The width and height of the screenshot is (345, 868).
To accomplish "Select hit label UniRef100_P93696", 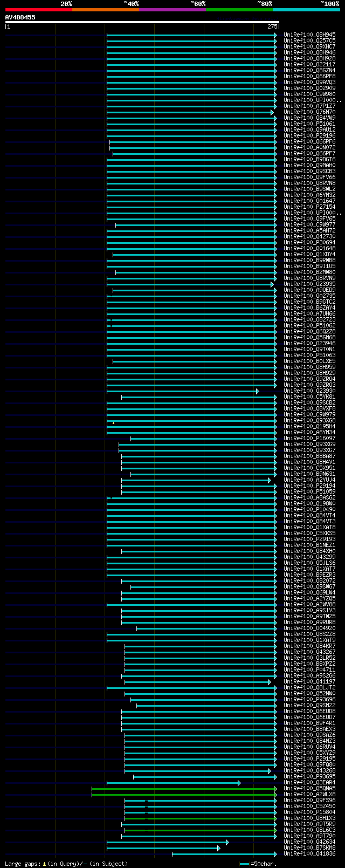I will [x=309, y=700].
